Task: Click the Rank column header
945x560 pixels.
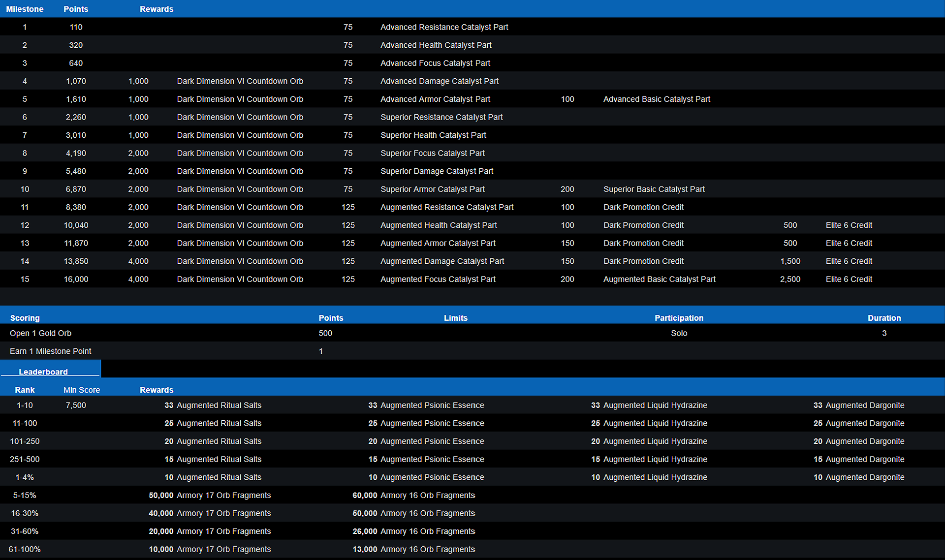Action: (x=25, y=390)
